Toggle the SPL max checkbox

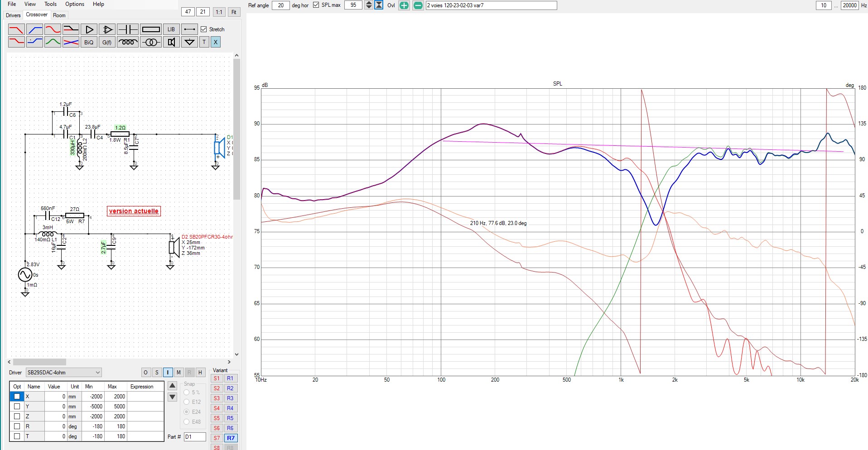click(x=316, y=5)
